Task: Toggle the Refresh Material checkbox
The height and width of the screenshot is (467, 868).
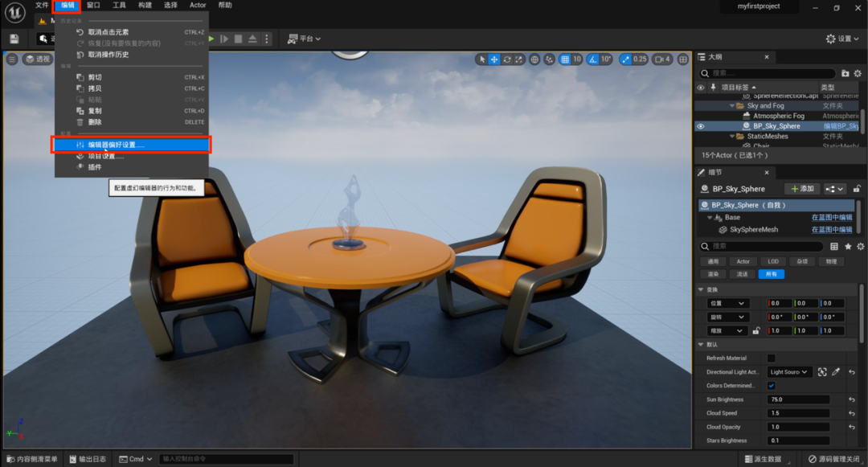Action: [772, 358]
